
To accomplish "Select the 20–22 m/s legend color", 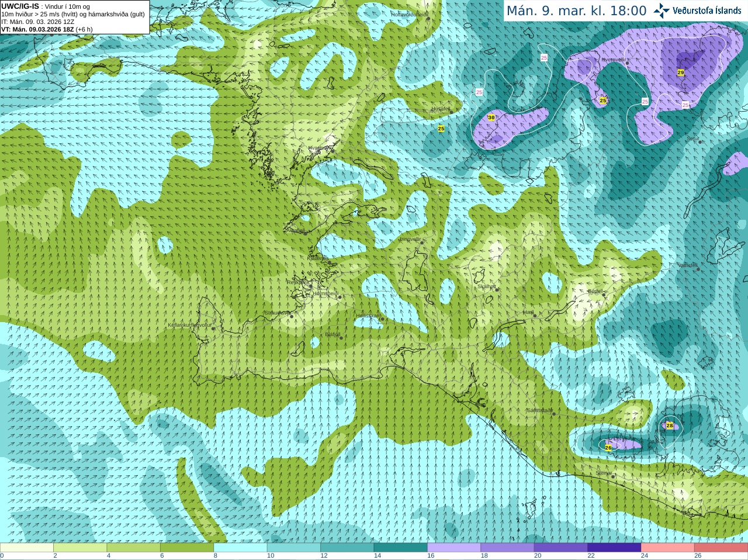I will [x=561, y=548].
